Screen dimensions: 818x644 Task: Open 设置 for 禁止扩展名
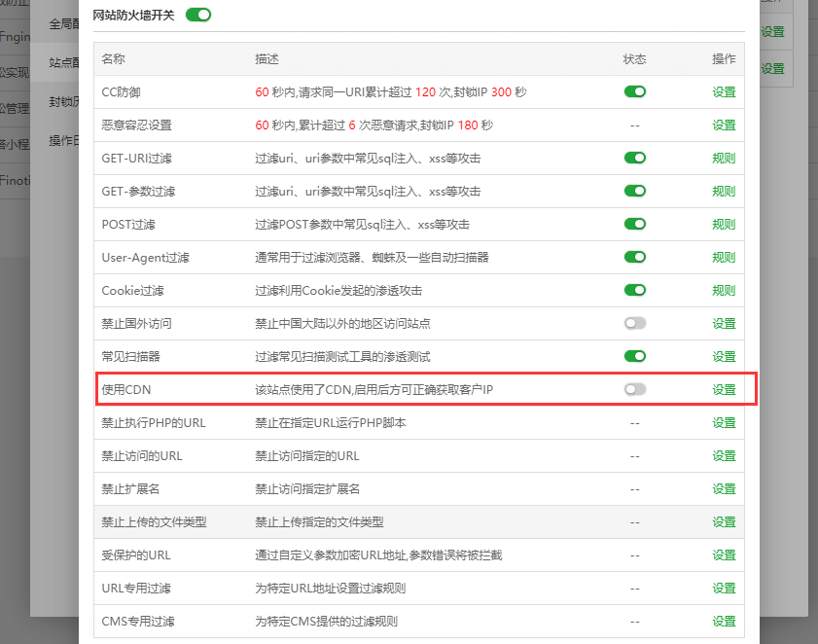pyautogui.click(x=724, y=489)
